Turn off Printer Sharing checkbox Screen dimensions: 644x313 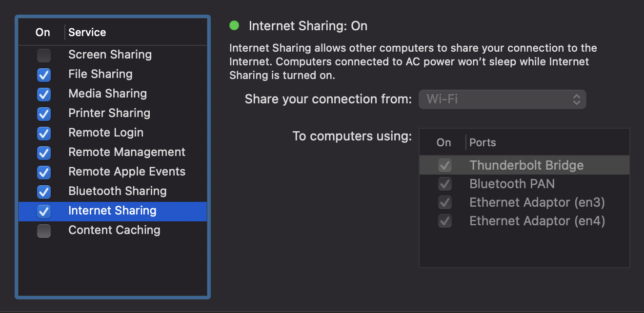coord(44,114)
